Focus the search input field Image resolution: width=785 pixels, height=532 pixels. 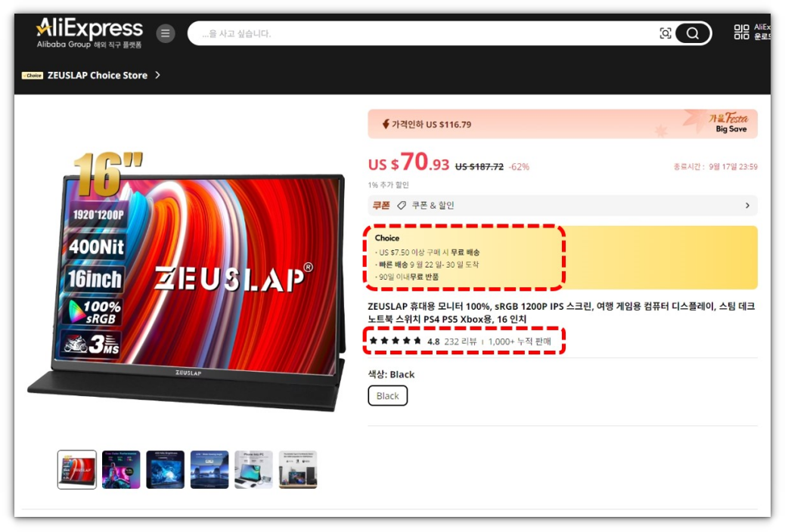click(x=426, y=33)
